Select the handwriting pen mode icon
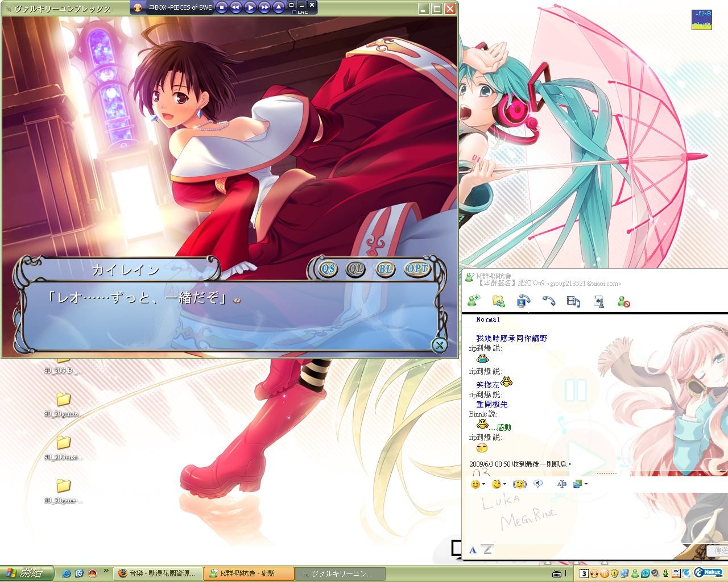The image size is (728, 582). pyautogui.click(x=487, y=550)
